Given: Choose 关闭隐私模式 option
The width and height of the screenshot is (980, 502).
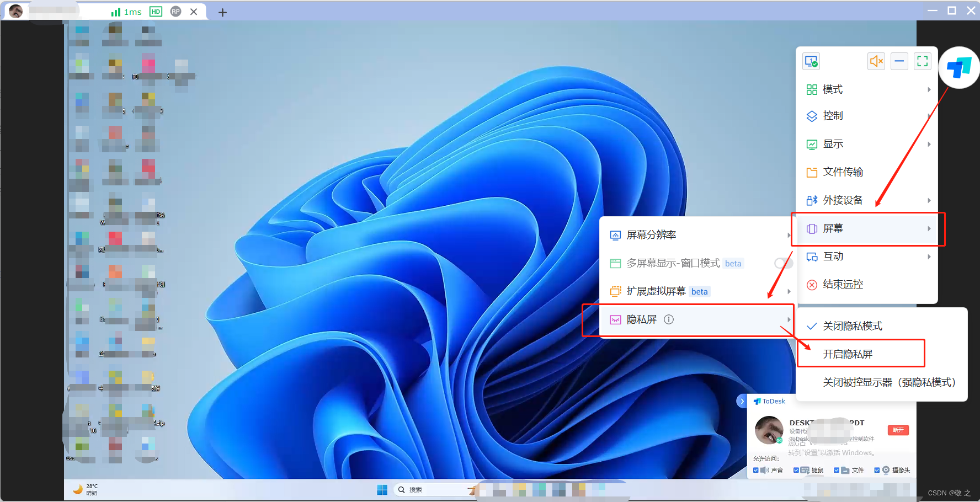Looking at the screenshot, I should (882, 326).
